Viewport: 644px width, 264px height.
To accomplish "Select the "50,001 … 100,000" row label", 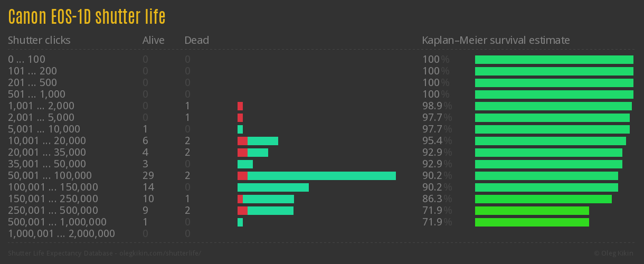I will click(50, 176).
